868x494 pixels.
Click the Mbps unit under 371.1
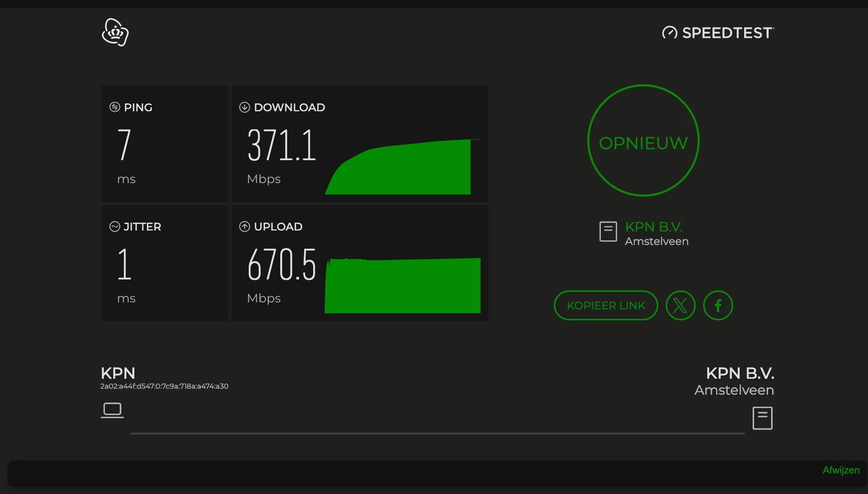264,179
